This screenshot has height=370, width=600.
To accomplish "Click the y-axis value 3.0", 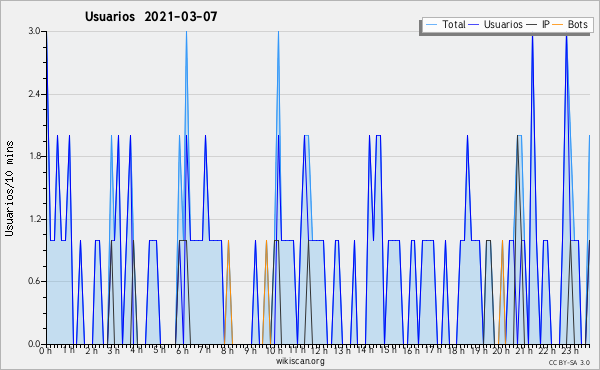I will point(34,31).
